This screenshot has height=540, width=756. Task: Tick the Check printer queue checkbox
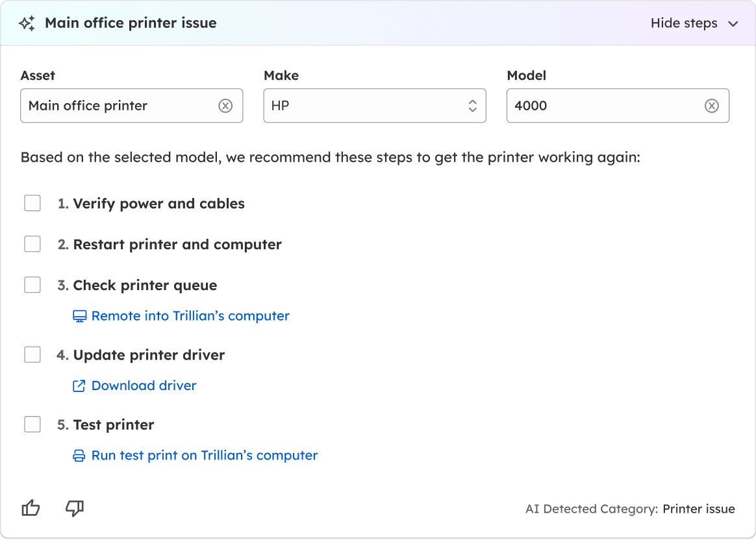click(x=32, y=285)
